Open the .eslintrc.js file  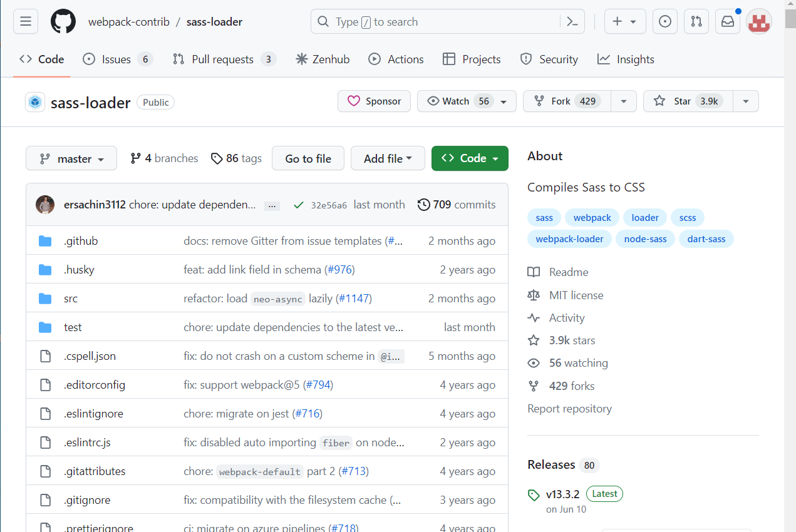87,442
